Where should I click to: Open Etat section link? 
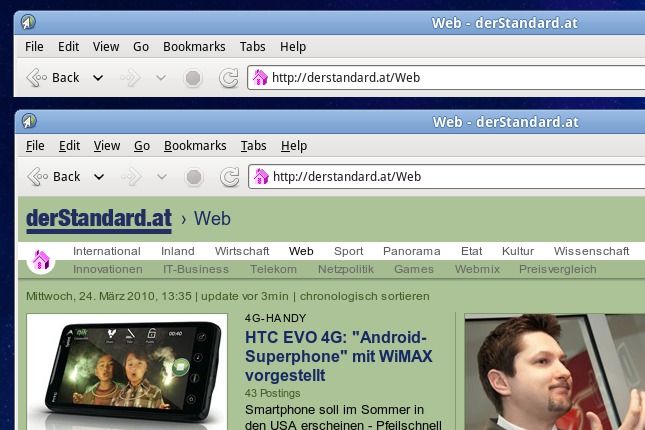pos(471,251)
